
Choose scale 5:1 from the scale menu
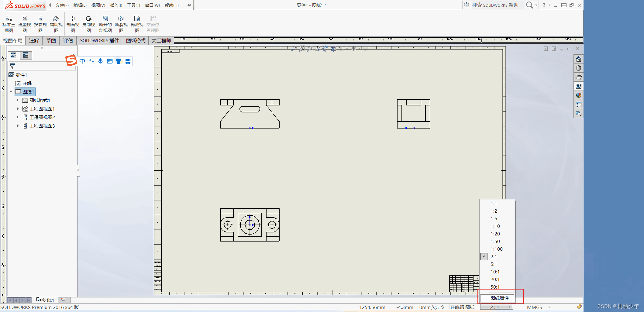coord(497,264)
